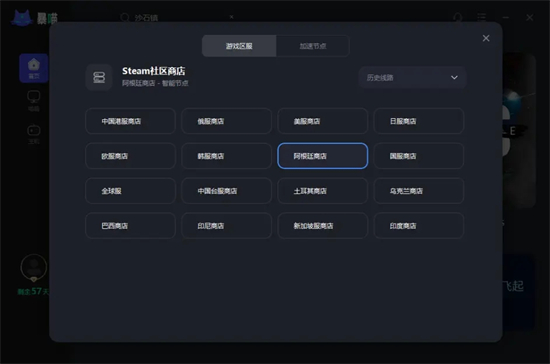Select 巴西商店 region

click(130, 225)
